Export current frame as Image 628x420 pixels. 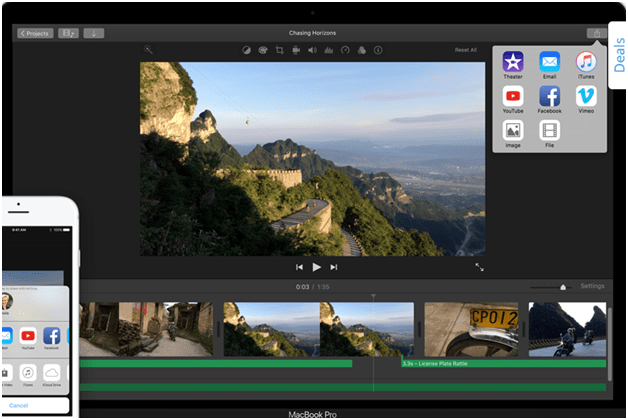[x=513, y=134]
